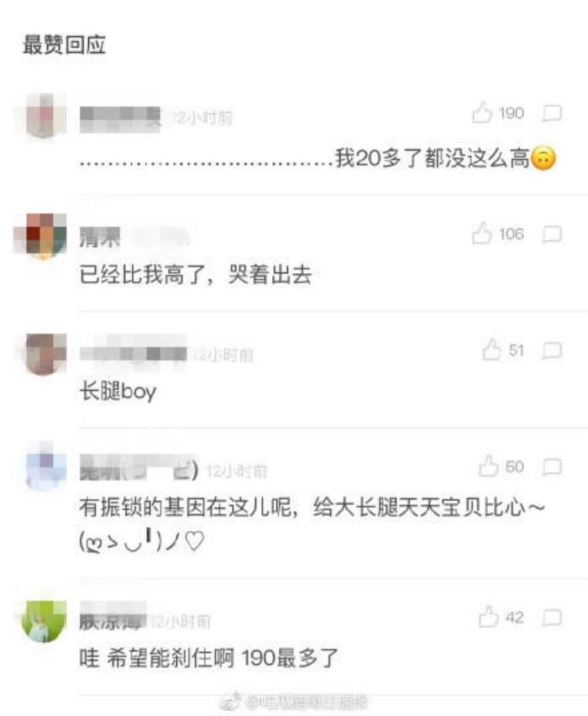Like the comment with 50 likes
Screen dimensions: 588x716
tap(489, 466)
